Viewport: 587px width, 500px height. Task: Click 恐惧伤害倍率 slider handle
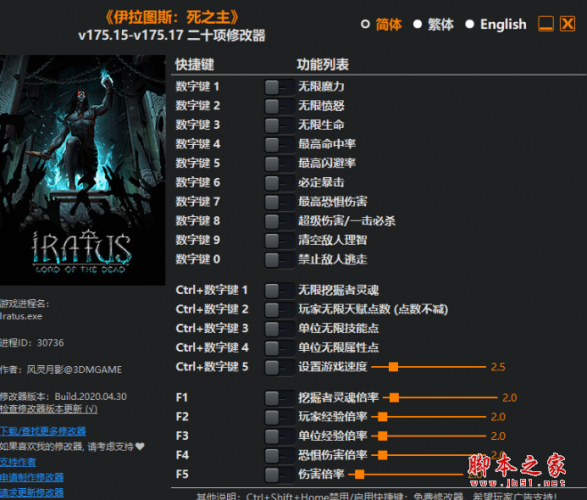click(382, 455)
